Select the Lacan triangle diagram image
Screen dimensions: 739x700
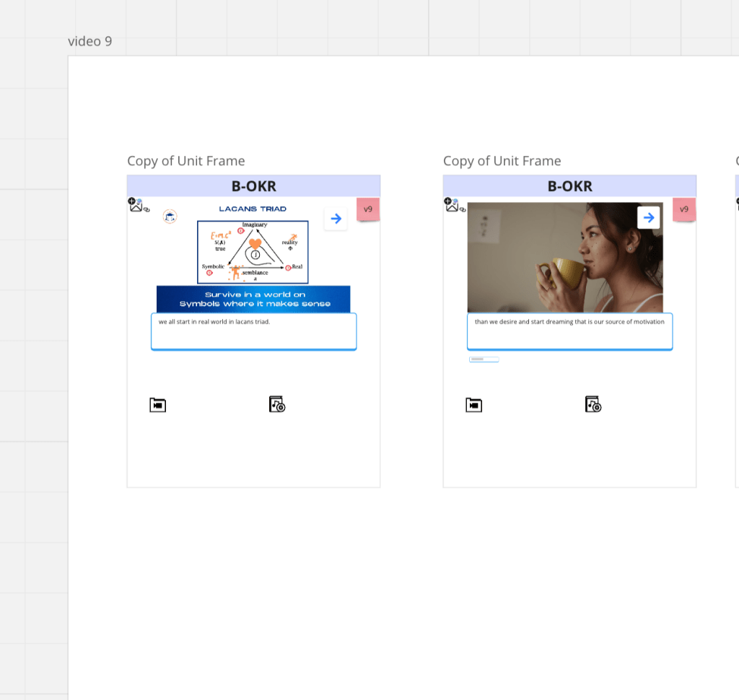click(253, 252)
